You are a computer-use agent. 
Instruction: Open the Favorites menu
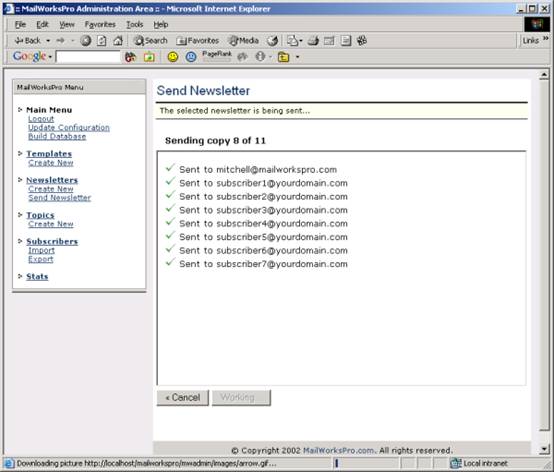(100, 24)
